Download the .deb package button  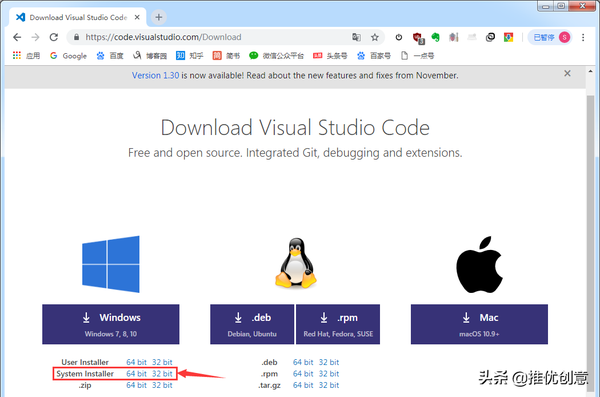pos(252,324)
